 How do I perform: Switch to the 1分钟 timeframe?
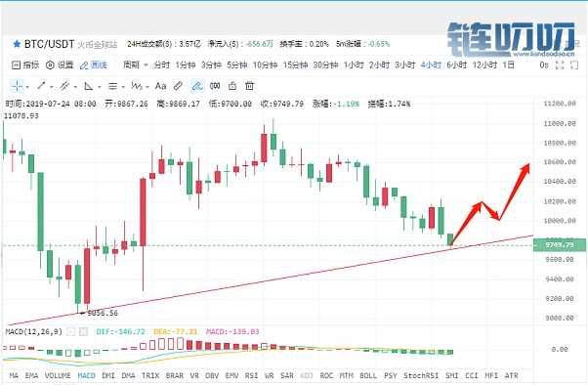click(186, 64)
